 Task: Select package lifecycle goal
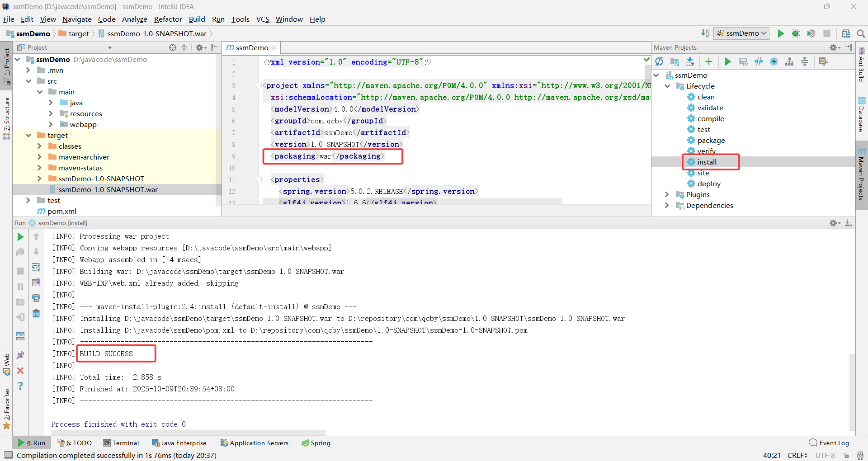tap(711, 141)
